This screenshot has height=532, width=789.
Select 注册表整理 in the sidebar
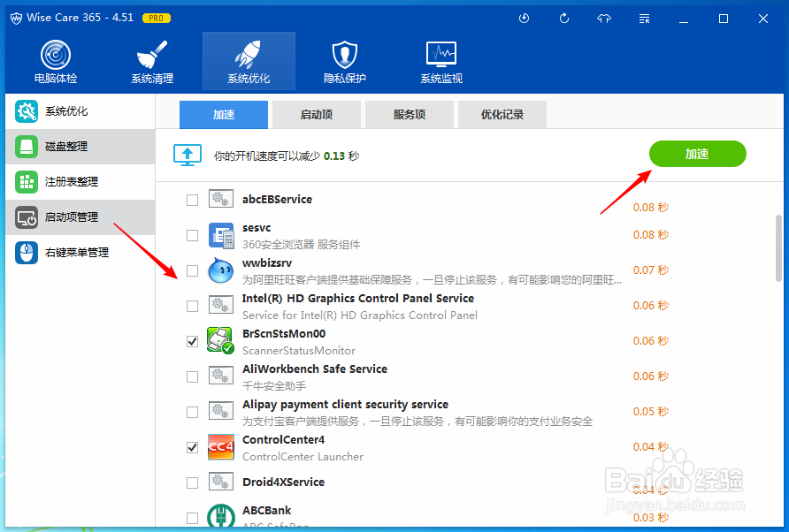[80, 181]
